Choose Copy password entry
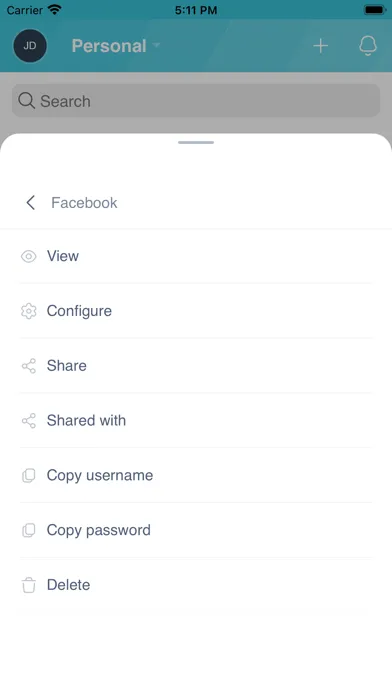Screen dimensions: 392x696 pos(196,530)
